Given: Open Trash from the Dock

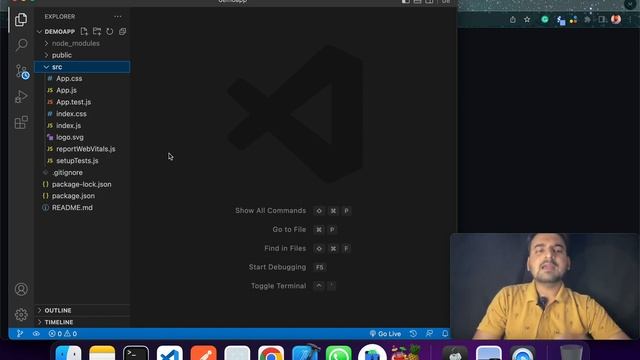Looking at the screenshot, I should point(571,353).
